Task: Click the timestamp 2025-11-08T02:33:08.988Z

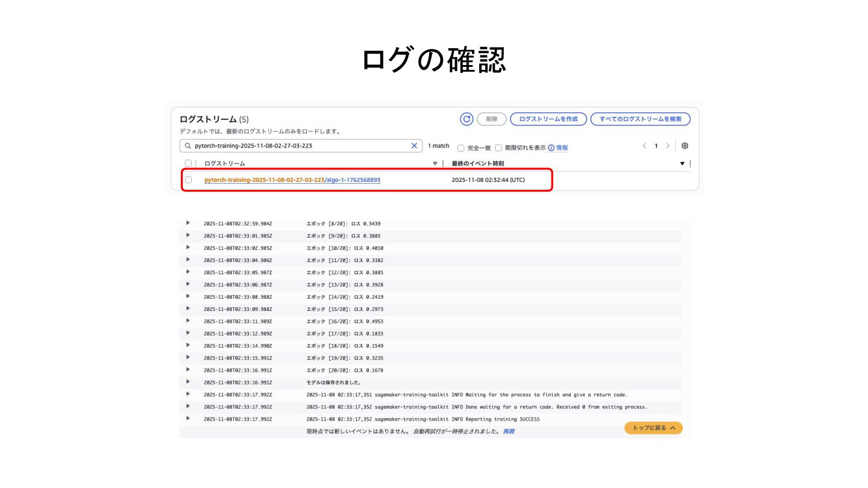Action: click(x=237, y=296)
